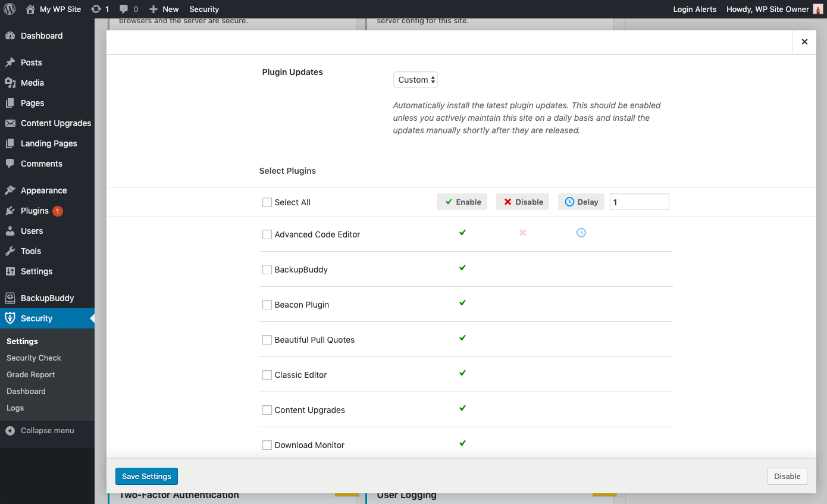Image resolution: width=827 pixels, height=504 pixels.
Task: Click the Plugins update count badge
Action: 57,211
